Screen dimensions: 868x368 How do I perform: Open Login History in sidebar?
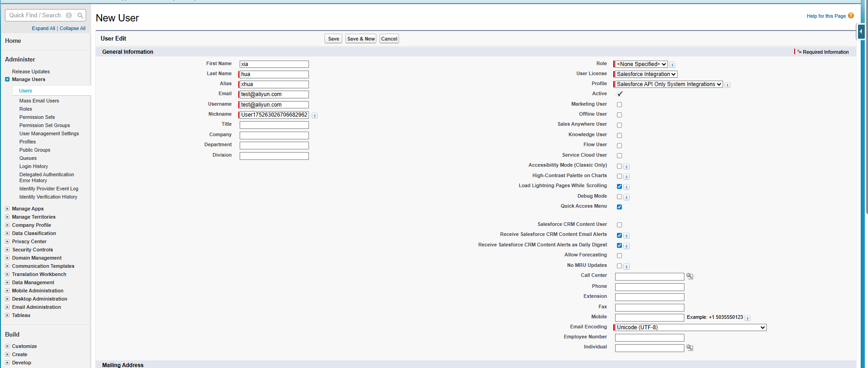tap(34, 166)
